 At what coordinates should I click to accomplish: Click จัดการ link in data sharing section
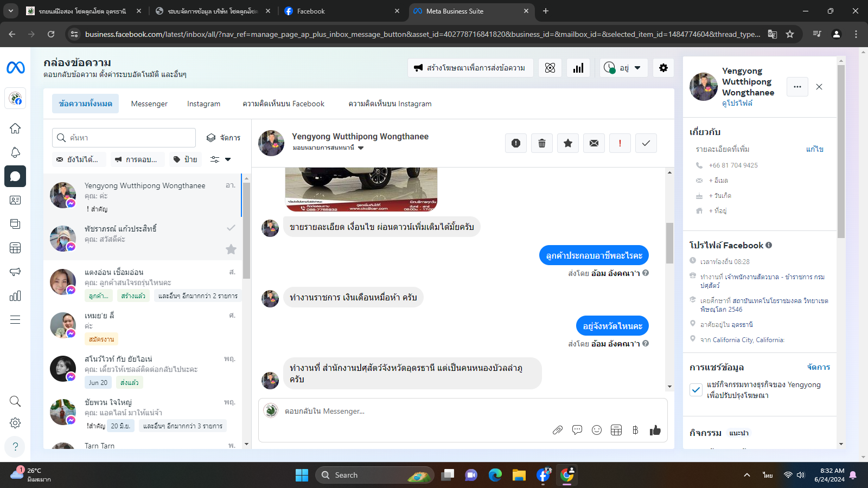pyautogui.click(x=819, y=367)
